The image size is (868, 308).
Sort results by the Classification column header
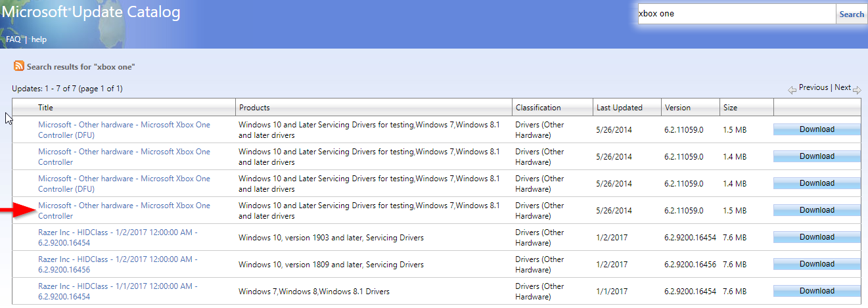coord(538,108)
